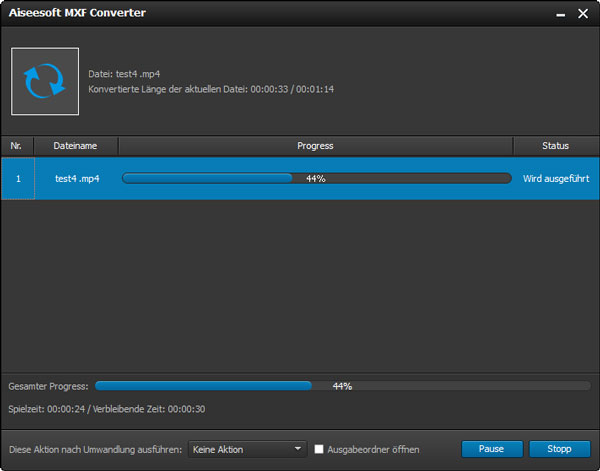
Task: Click row number 1 cell
Action: pos(17,178)
